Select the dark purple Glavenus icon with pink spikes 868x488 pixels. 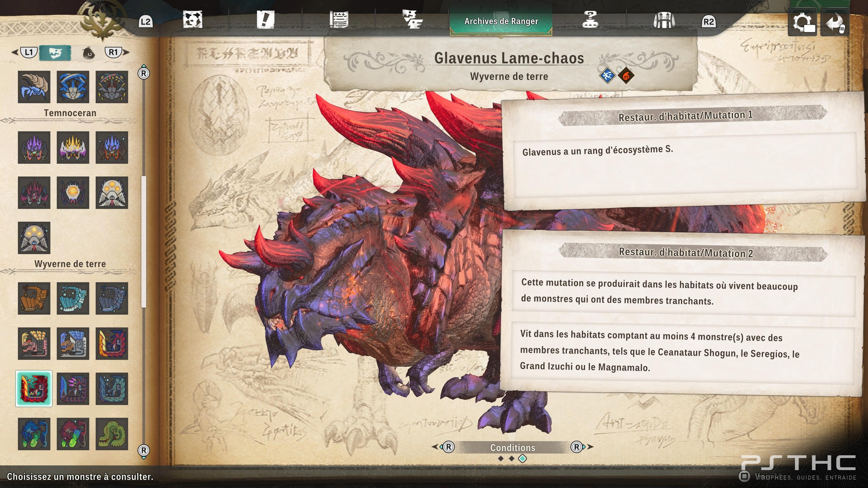(x=73, y=389)
